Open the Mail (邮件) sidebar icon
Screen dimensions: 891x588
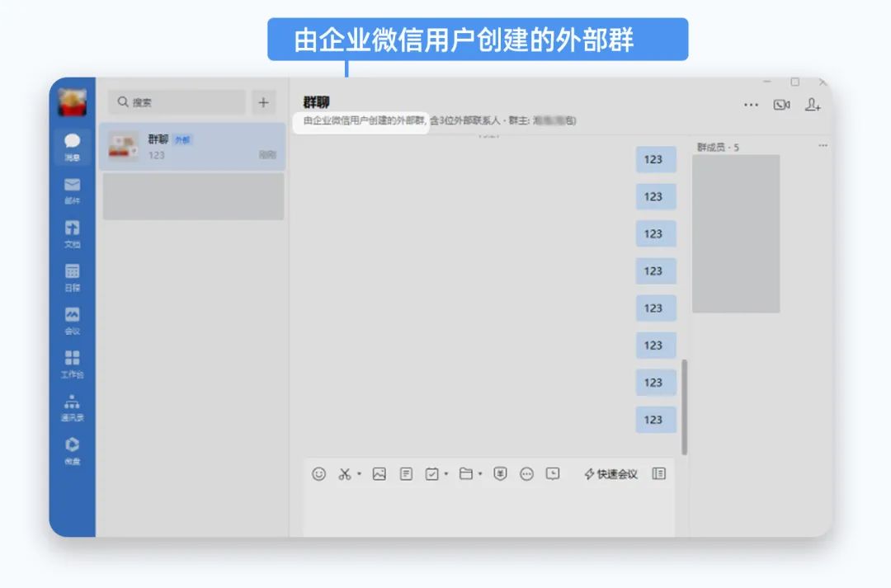coord(72,191)
